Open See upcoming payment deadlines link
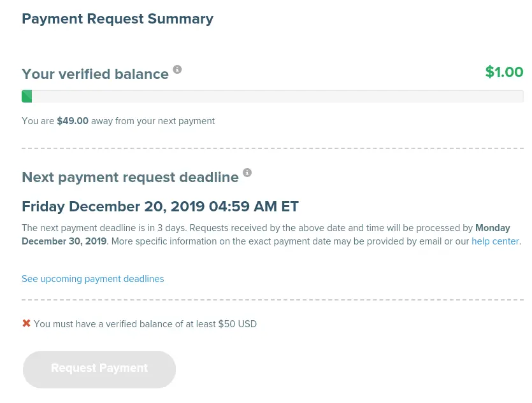 [x=92, y=279]
